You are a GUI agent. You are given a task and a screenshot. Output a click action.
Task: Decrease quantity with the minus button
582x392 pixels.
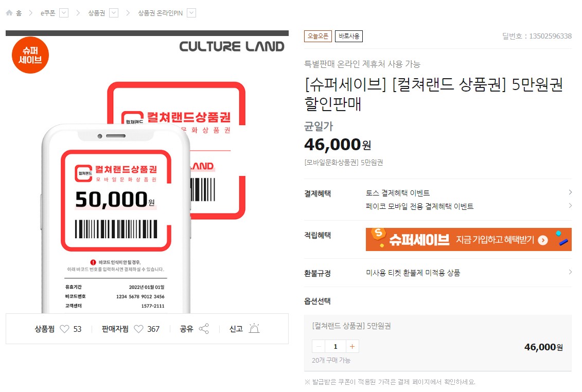pyautogui.click(x=319, y=346)
